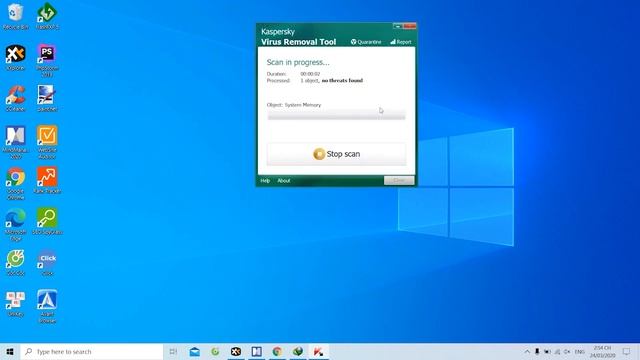This screenshot has width=640, height=360.
Task: Switch to the black X taskbar app
Action: click(236, 351)
